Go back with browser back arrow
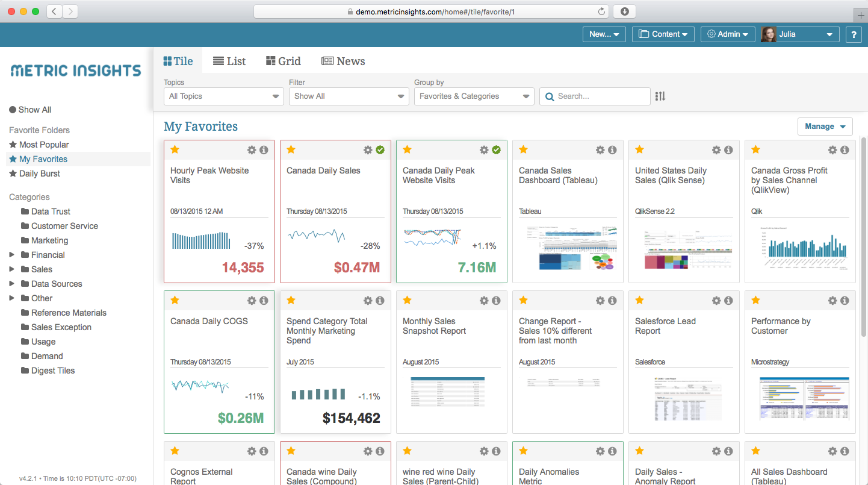This screenshot has height=485, width=868. pos(55,11)
